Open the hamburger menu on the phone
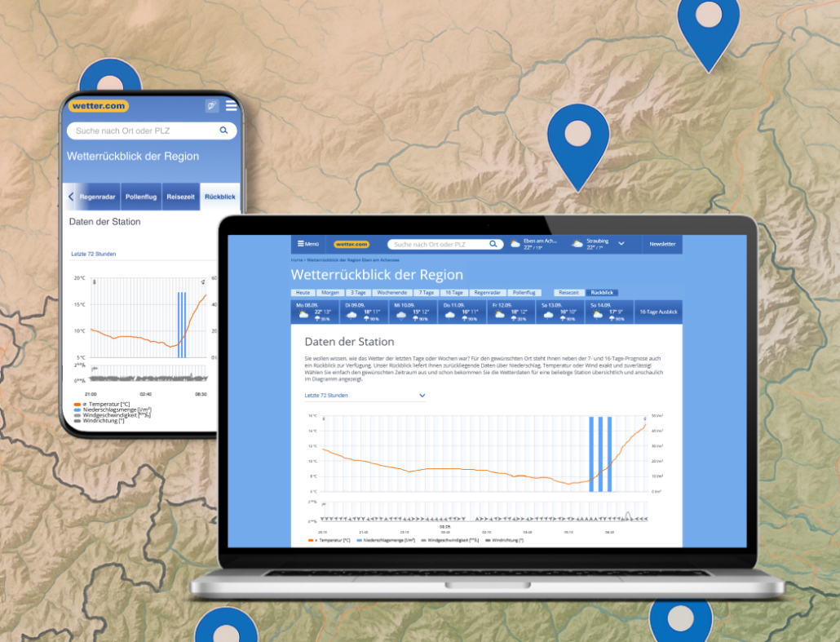 click(x=232, y=106)
